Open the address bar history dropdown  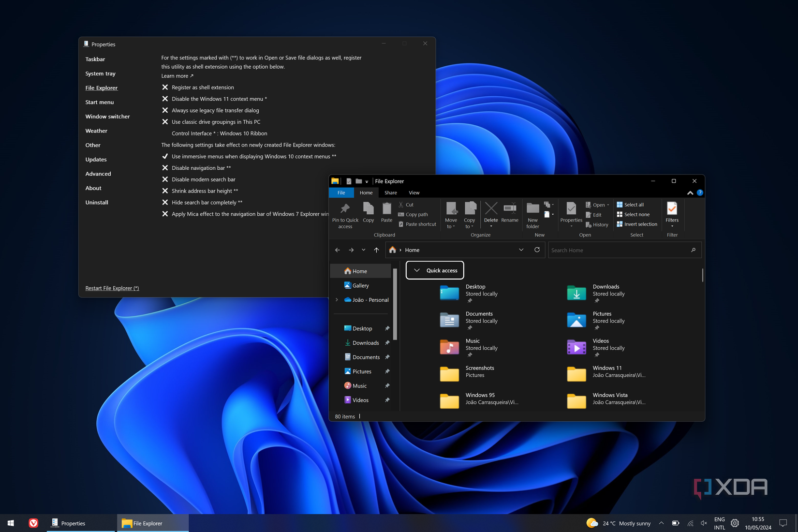[521, 250]
